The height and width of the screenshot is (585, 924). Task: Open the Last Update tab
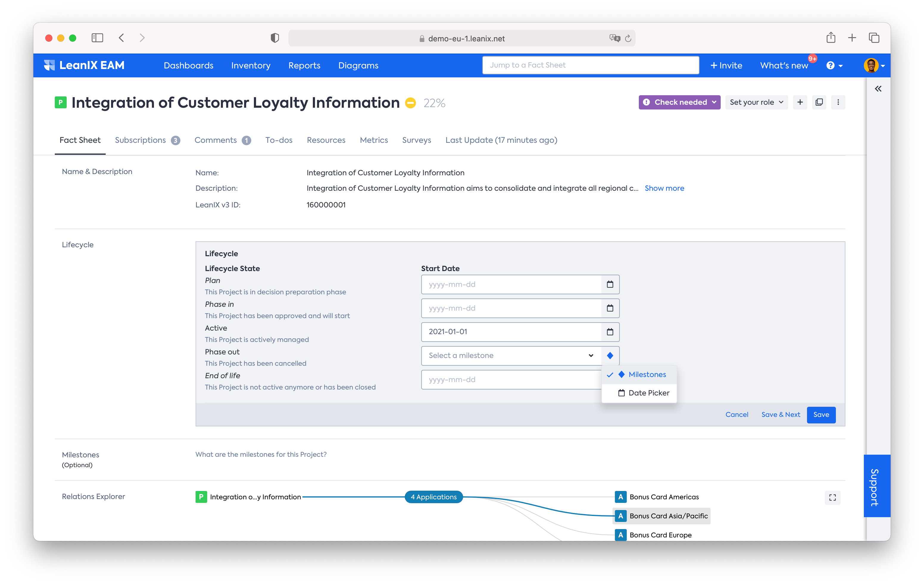(501, 140)
